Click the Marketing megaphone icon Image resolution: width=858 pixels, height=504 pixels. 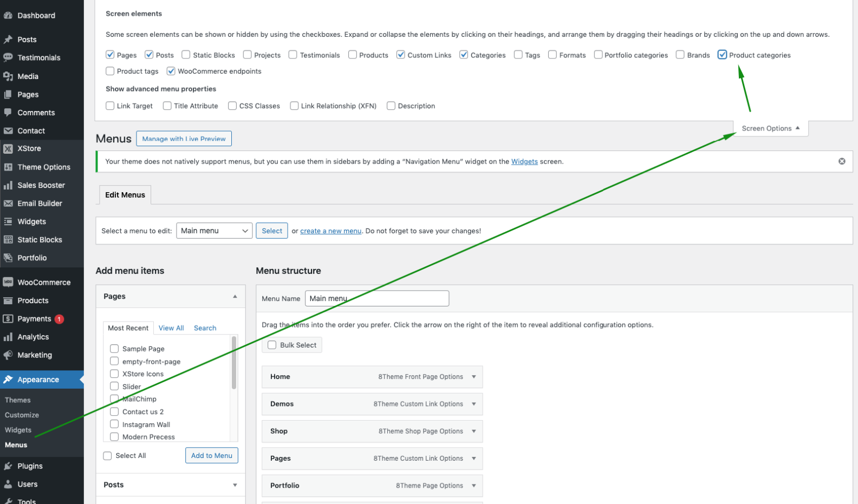click(8, 355)
